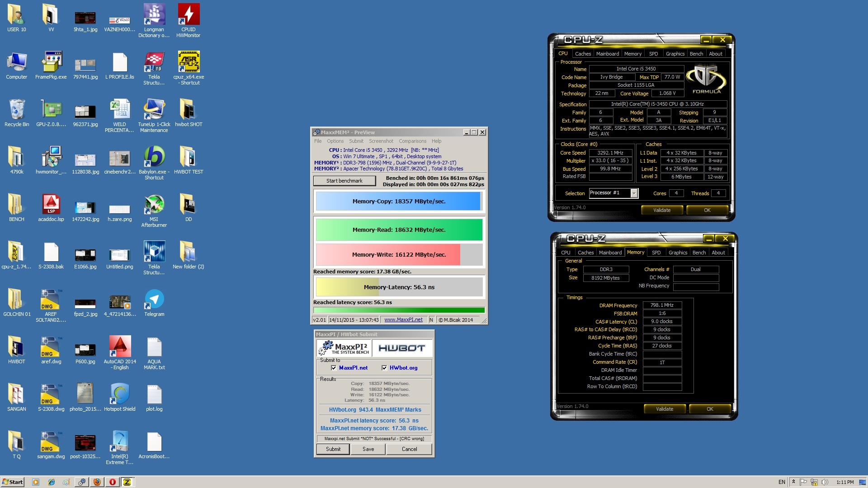Click Submit in HWbot Submit dialog
Screen dimensions: 868x488
(x=333, y=449)
